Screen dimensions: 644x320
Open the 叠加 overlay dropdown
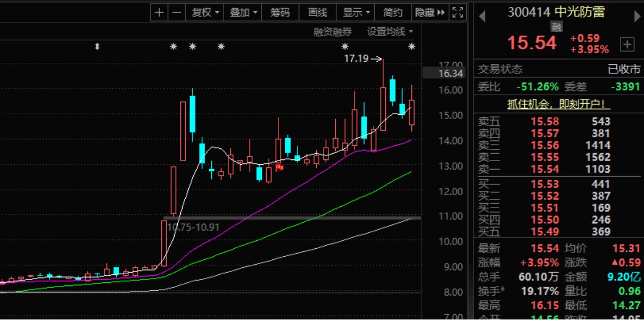point(243,13)
